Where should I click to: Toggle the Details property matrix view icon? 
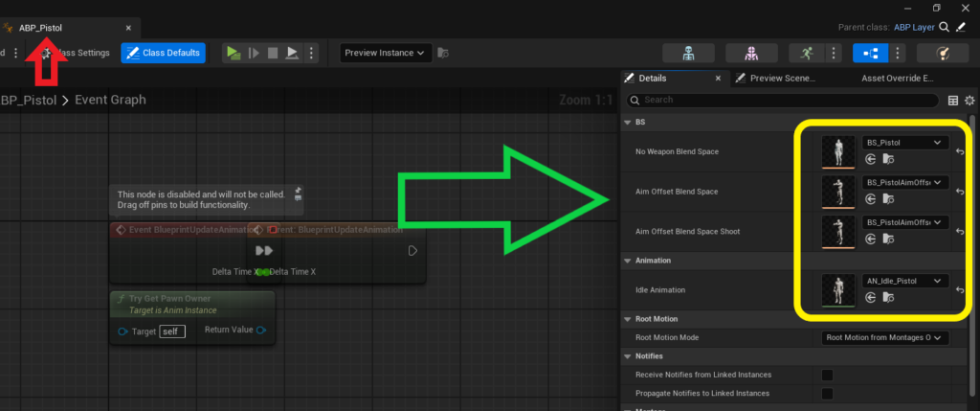click(952, 100)
